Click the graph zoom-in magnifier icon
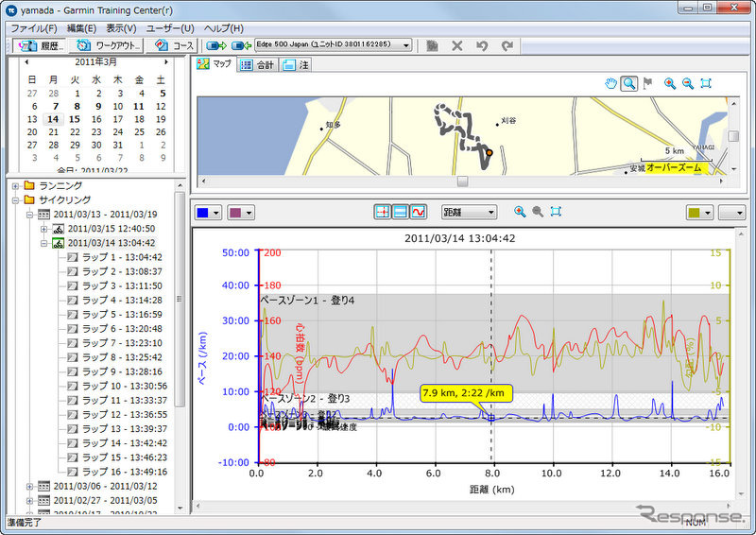Viewport: 756px width, 535px height. pyautogui.click(x=520, y=212)
